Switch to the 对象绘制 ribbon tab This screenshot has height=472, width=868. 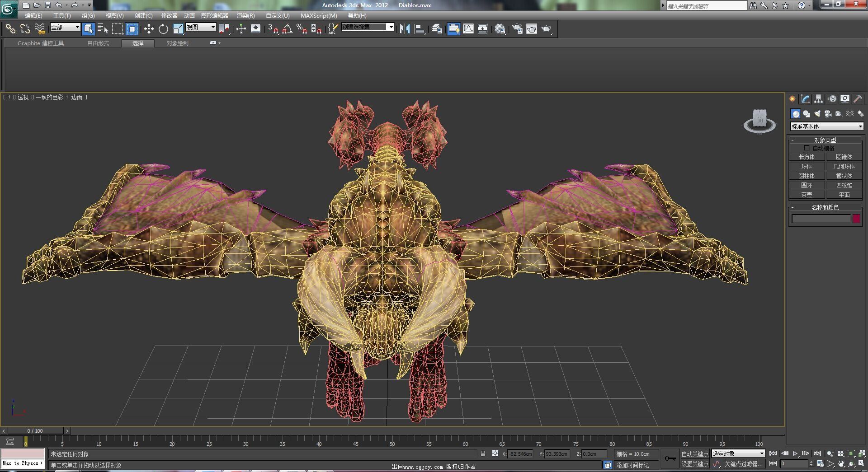point(177,43)
